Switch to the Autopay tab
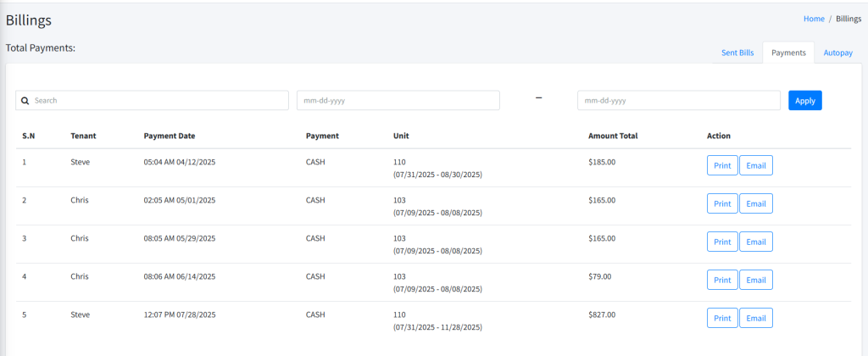Screen dimensions: 868x356 (x=837, y=53)
